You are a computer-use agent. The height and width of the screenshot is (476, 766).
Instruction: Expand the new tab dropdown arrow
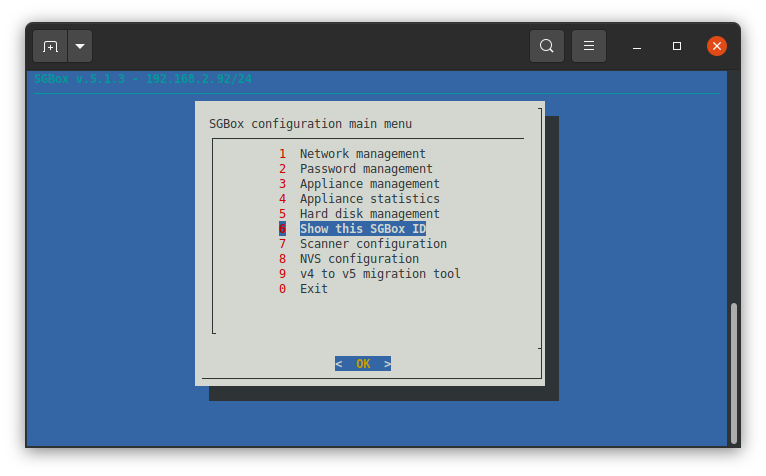(x=80, y=46)
